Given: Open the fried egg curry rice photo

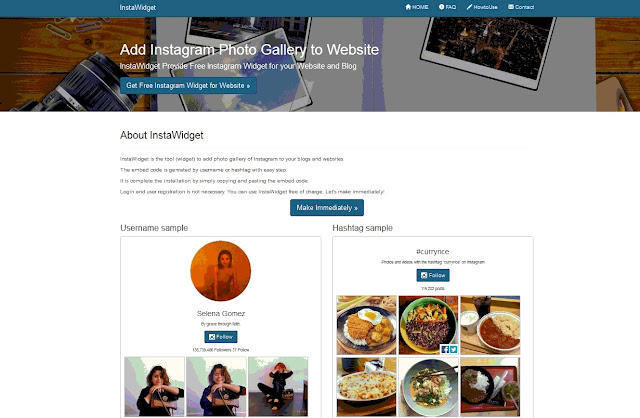Looking at the screenshot, I should coord(367,325).
